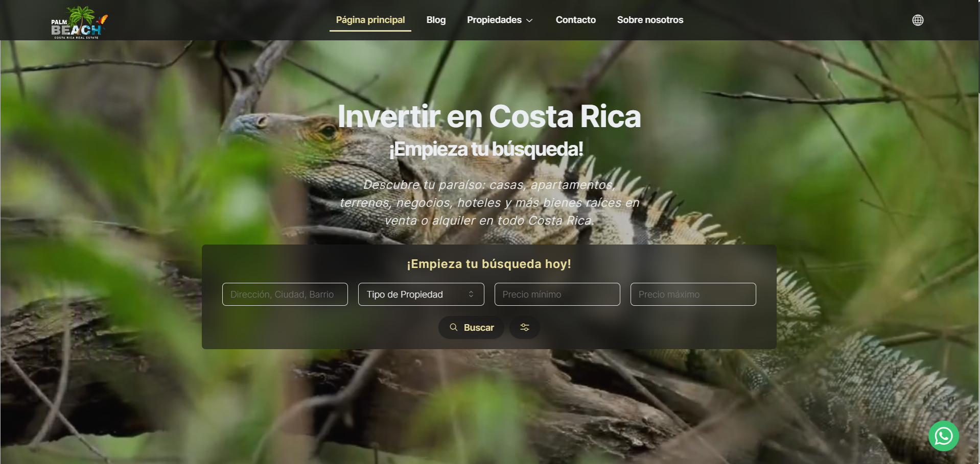The image size is (980, 464).
Task: Click the ¡Empieza tu búsqueda hoy! title
Action: [489, 264]
